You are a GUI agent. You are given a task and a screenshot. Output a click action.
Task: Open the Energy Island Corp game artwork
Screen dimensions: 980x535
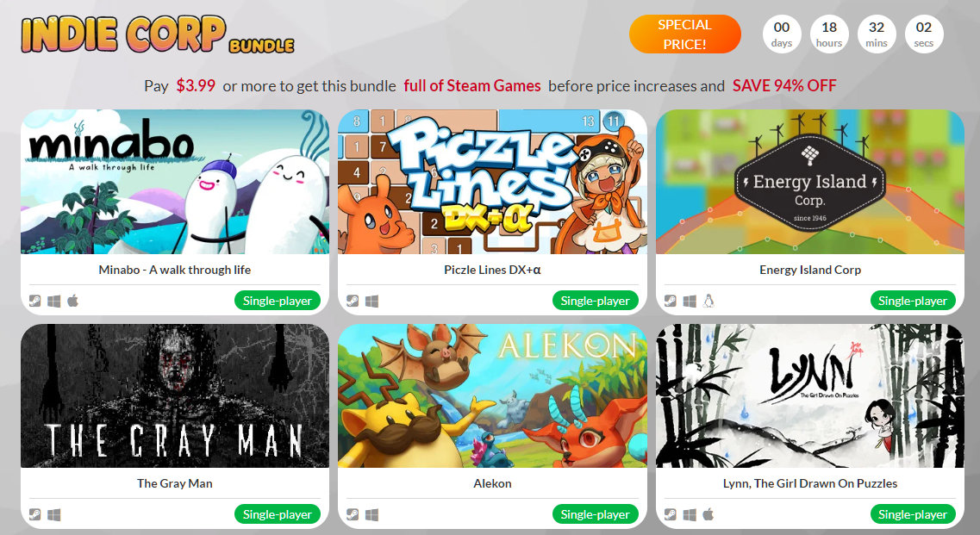tap(810, 182)
